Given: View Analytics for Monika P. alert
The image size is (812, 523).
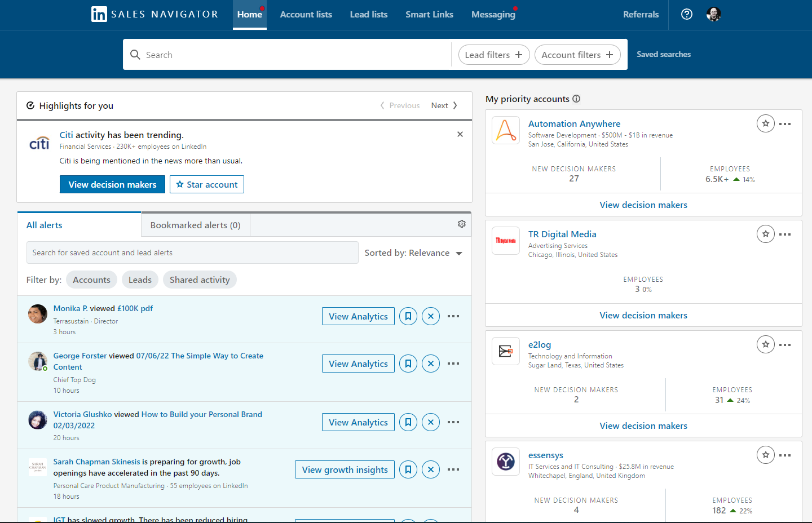Looking at the screenshot, I should coord(358,316).
